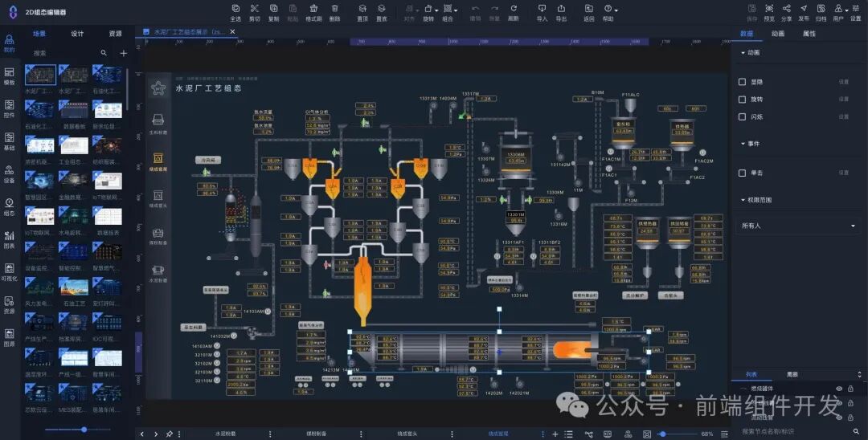Image resolution: width=868 pixels, height=440 pixels.
Task: Click the 刷新 refresh icon
Action: coord(514,8)
